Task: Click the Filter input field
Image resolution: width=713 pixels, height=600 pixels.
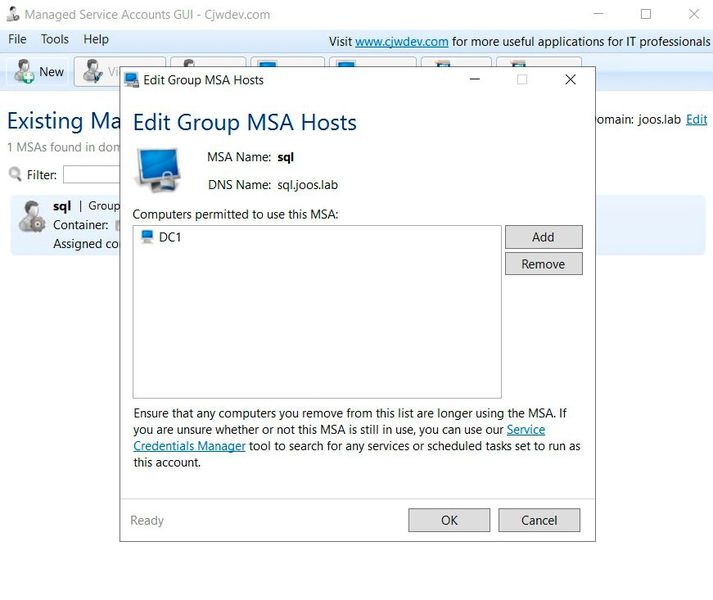Action: tap(92, 175)
